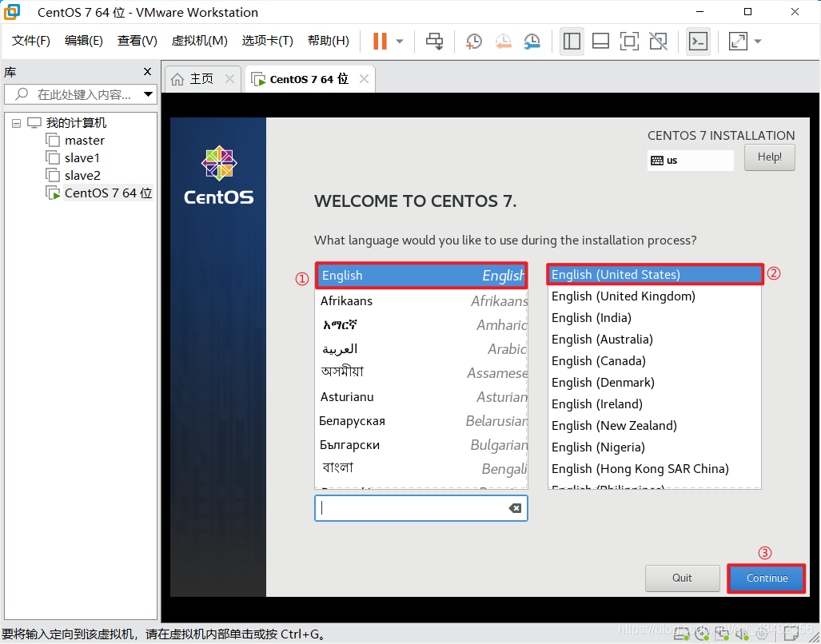Viewport: 821px width, 644px height.
Task: Close the 库 library panel
Action: tap(148, 72)
